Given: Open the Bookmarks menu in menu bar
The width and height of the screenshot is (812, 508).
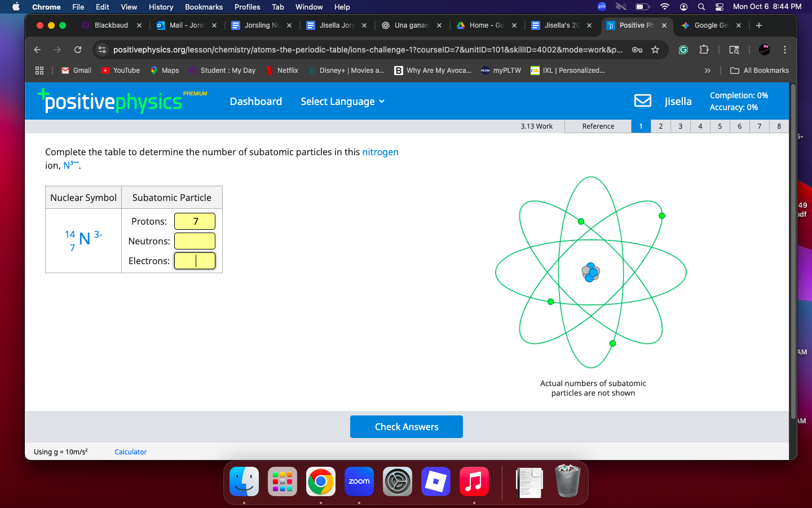Looking at the screenshot, I should (204, 7).
